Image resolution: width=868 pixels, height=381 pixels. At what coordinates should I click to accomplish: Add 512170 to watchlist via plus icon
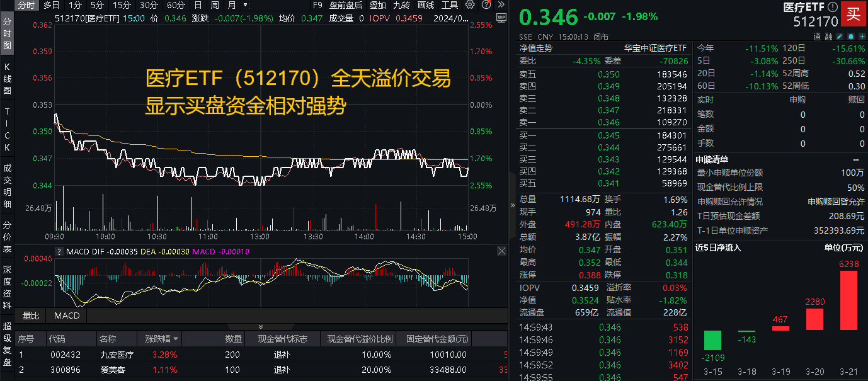862,36
